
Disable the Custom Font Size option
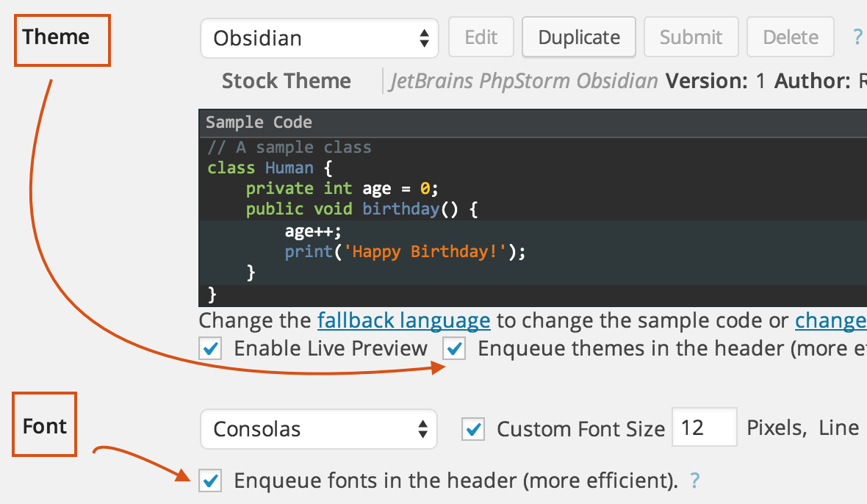click(473, 429)
